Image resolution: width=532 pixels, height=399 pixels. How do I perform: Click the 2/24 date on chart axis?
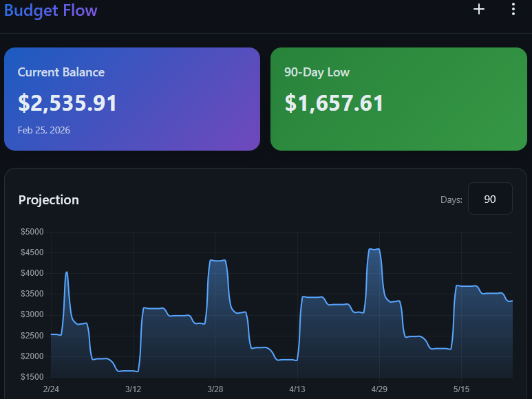click(x=51, y=389)
